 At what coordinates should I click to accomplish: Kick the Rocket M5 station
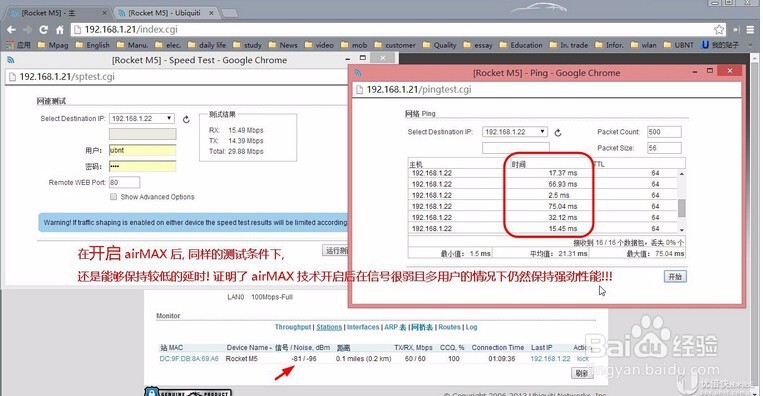(582, 359)
